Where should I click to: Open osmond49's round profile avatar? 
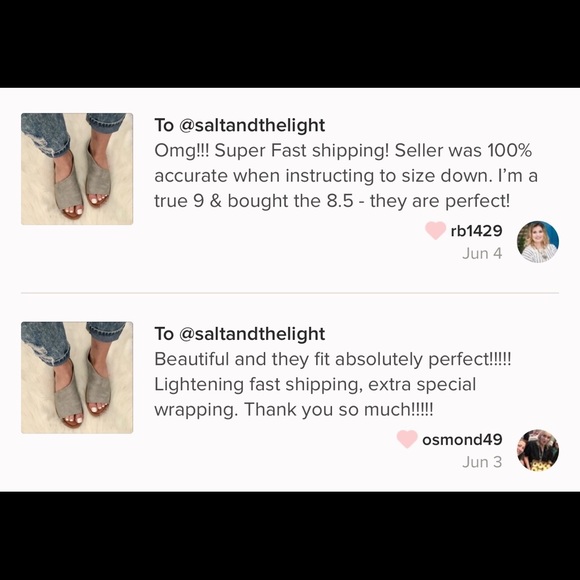tap(537, 450)
